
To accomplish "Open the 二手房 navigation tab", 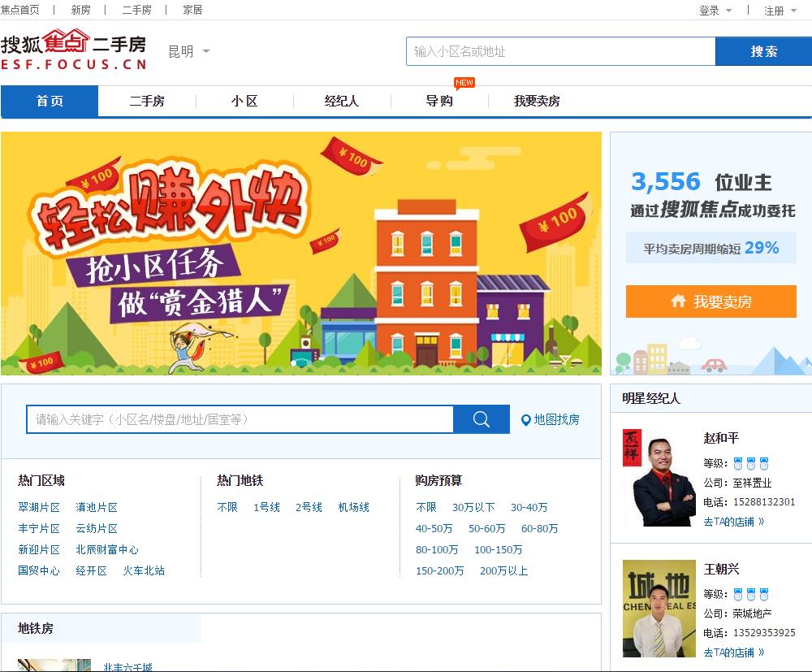I will click(147, 101).
